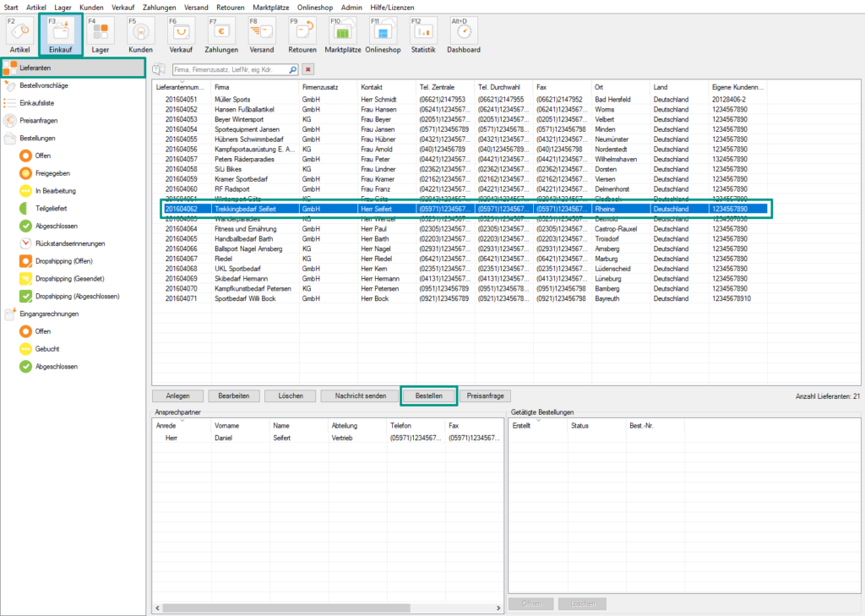
Task: Open the Hilfe/Lizenzen menu
Action: [x=391, y=7]
